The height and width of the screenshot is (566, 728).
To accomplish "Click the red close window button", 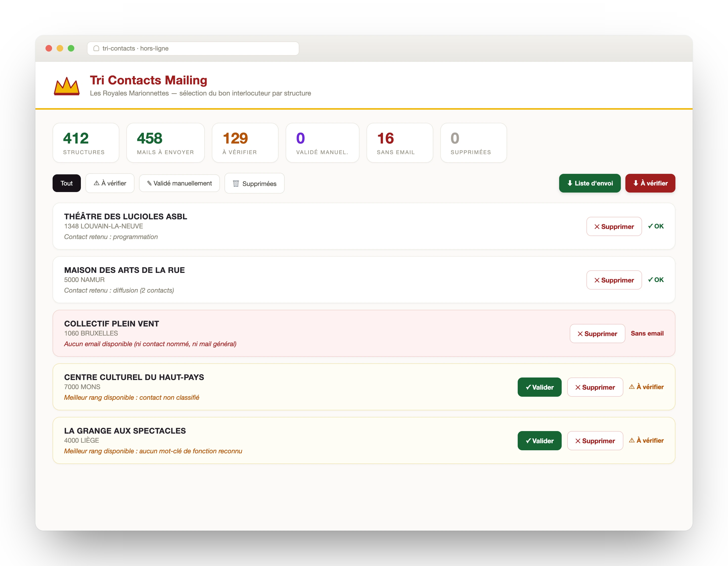I will [49, 49].
